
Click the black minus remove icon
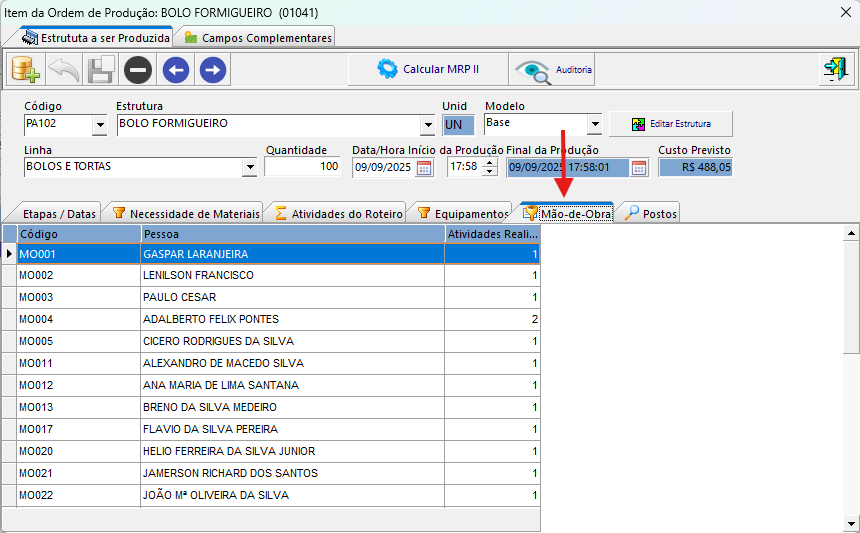tap(138, 70)
